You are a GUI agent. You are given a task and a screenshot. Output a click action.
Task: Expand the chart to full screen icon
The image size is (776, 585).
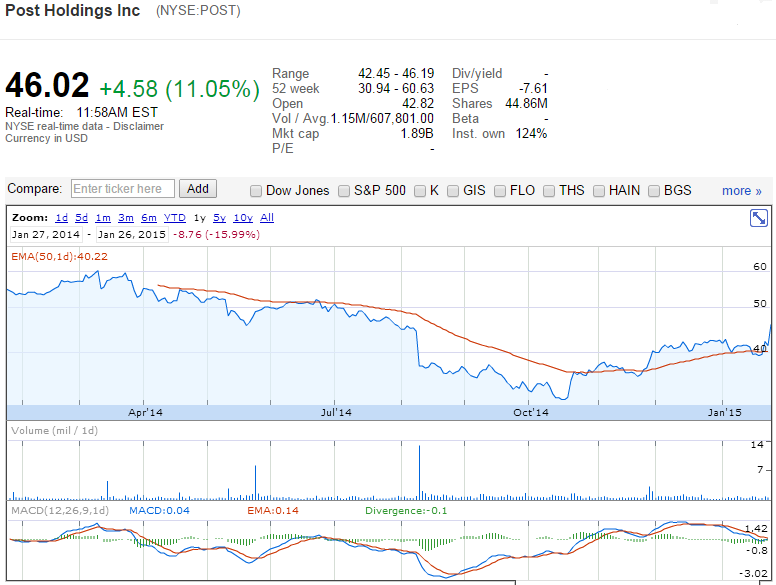click(x=758, y=218)
